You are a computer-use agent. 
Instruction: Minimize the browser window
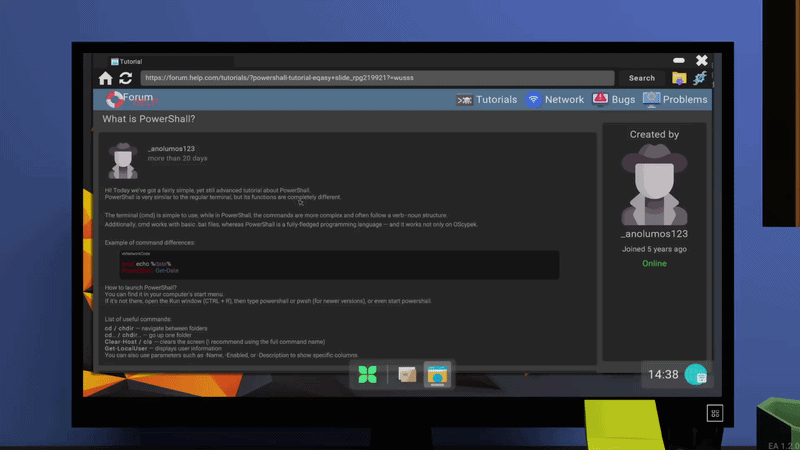tap(679, 61)
